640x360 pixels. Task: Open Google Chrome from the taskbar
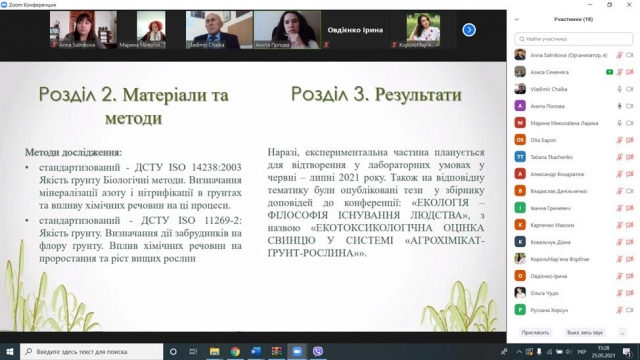click(235, 351)
